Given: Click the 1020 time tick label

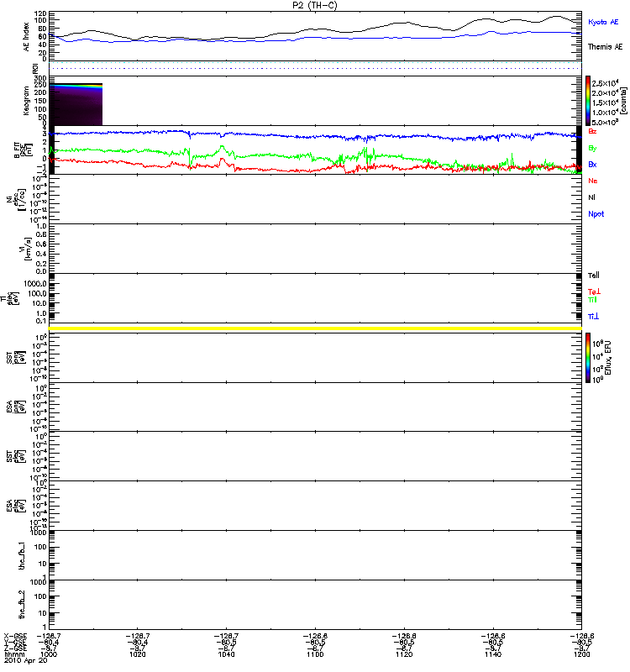Looking at the screenshot, I should coord(138,654).
